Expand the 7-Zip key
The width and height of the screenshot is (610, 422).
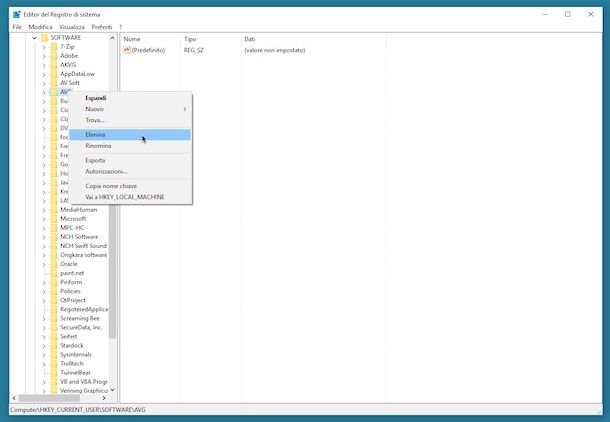(x=44, y=47)
